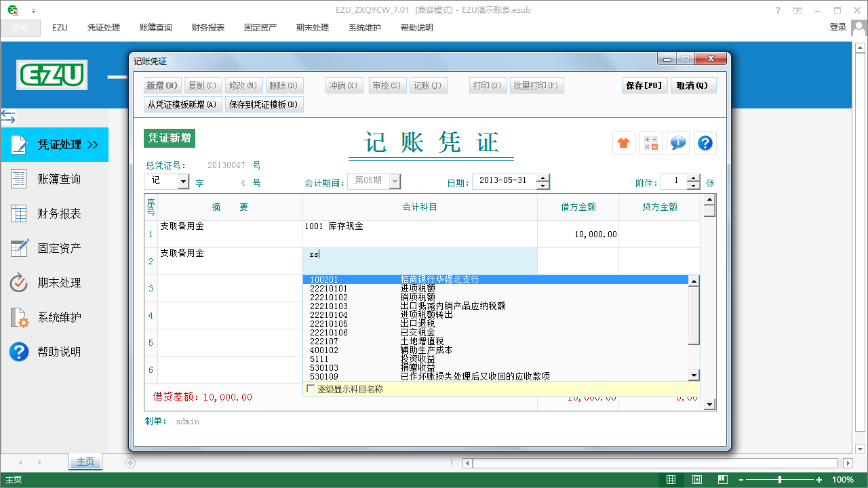Click the 取消(Q) button
Screen dimensions: 868x488
point(693,85)
